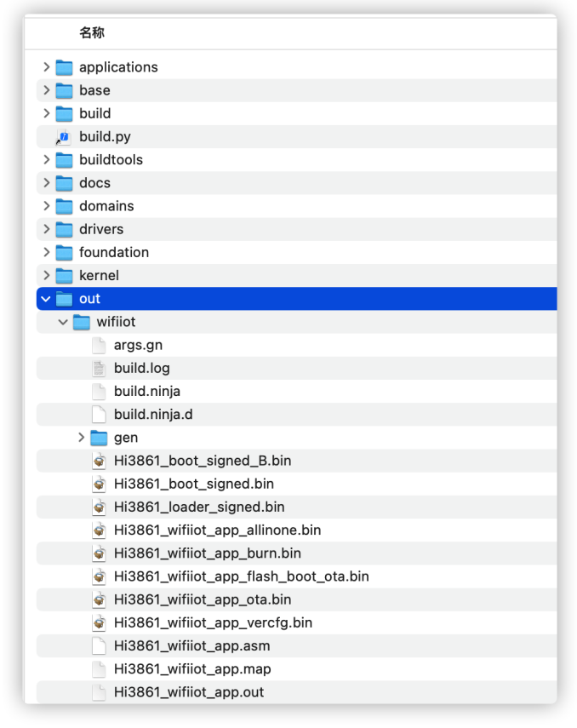The height and width of the screenshot is (728, 577).
Task: Select the docs folder icon
Action: [64, 183]
